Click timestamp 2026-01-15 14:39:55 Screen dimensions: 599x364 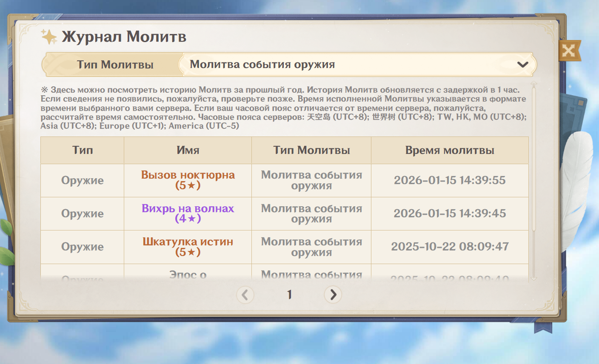450,180
